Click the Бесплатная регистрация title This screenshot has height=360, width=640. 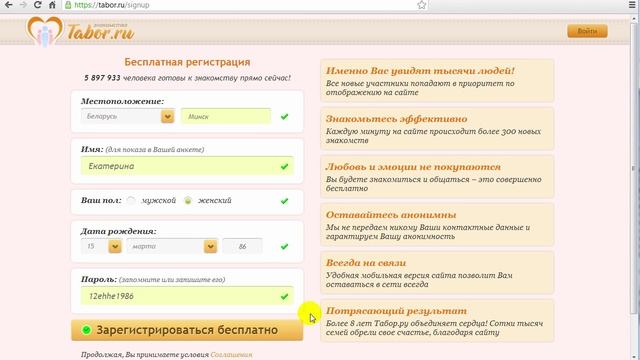(187, 62)
